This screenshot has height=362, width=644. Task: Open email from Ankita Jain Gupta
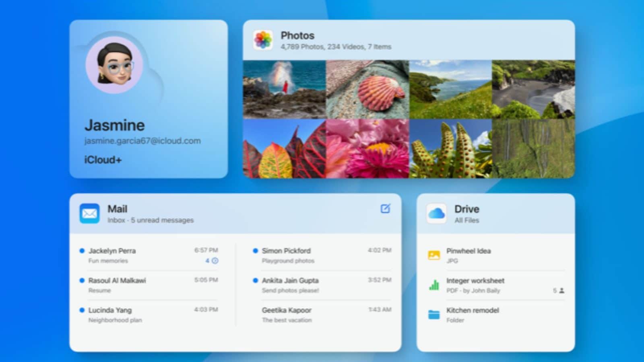[x=322, y=285]
